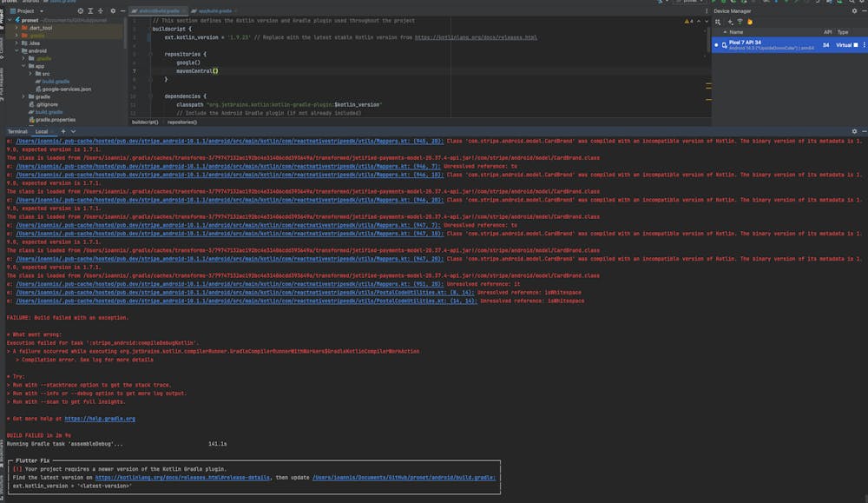868x503 pixels.
Task: Select Pixel 7 API 34 device row
Action: [x=764, y=43]
